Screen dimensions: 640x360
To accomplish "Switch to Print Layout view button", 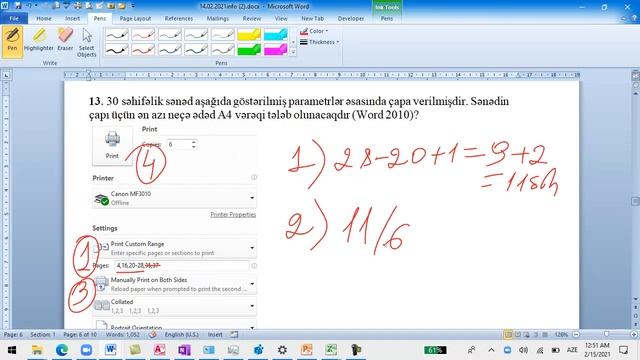I will 508,335.
